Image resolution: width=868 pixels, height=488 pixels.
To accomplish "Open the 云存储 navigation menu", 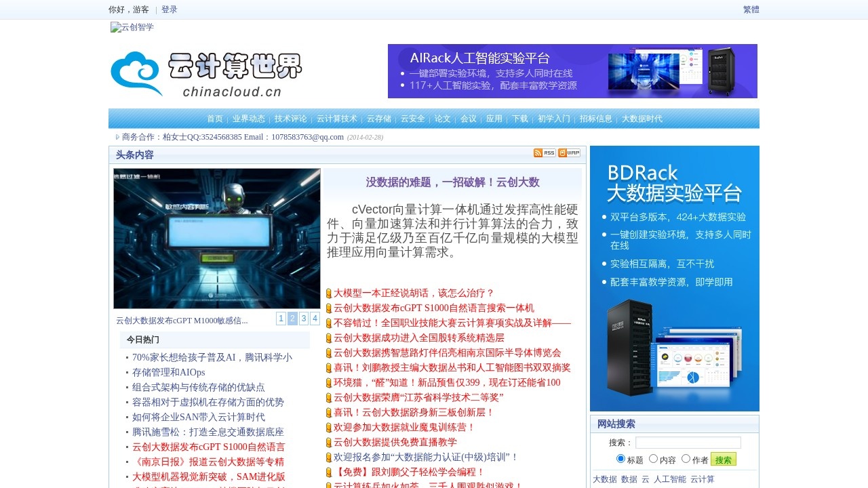I will click(380, 118).
